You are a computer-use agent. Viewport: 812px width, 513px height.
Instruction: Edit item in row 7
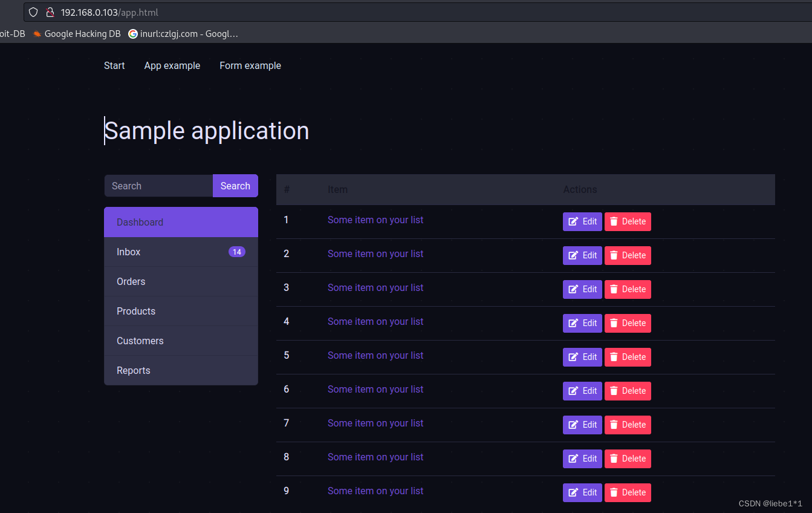point(582,425)
